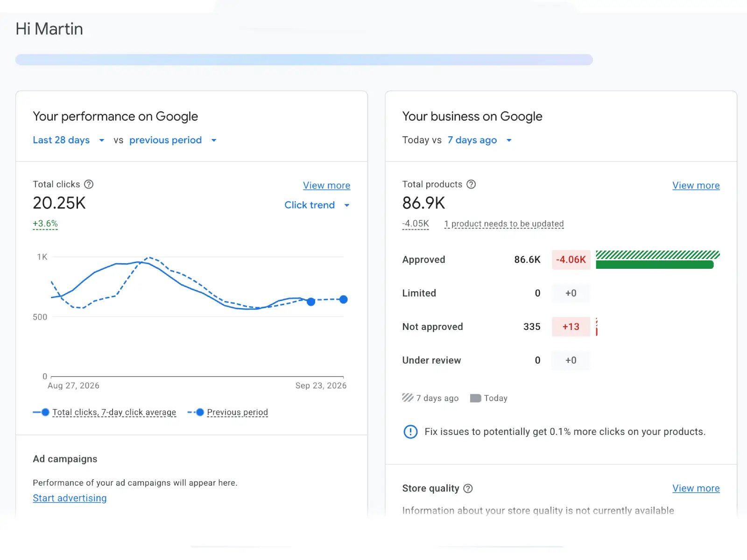Click the Previous period dashed legend marker

196,412
